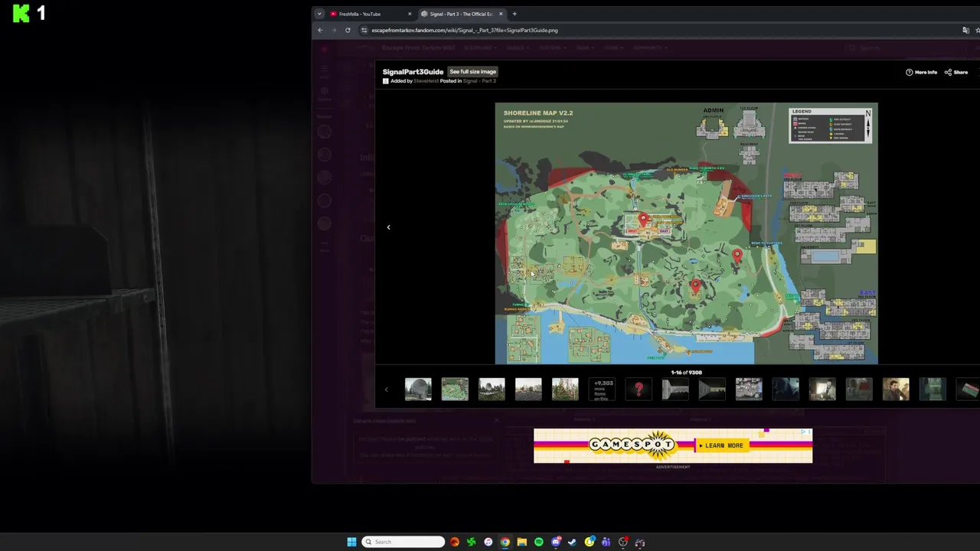Reload the current Chrome page
This screenshot has height=551, width=980.
(x=348, y=30)
